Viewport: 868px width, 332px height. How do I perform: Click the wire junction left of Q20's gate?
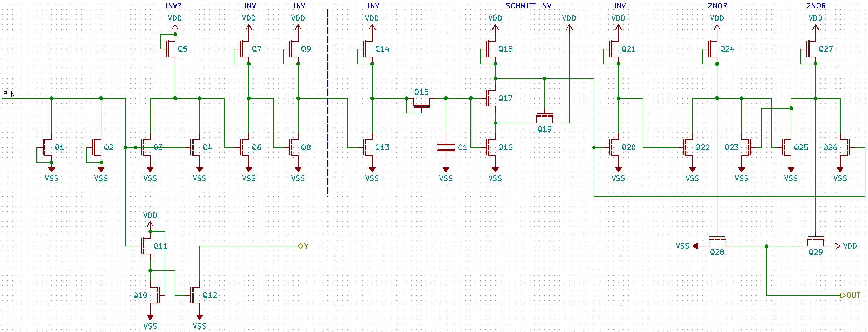[x=594, y=148]
